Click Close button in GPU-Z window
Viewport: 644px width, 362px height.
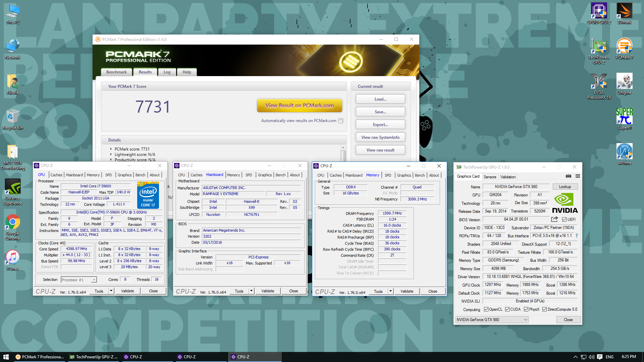pos(568,320)
